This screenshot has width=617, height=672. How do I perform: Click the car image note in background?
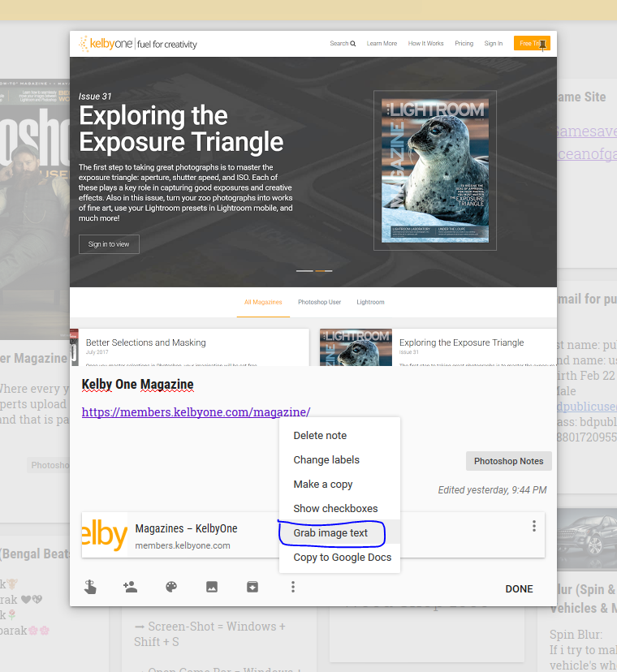coord(587,539)
